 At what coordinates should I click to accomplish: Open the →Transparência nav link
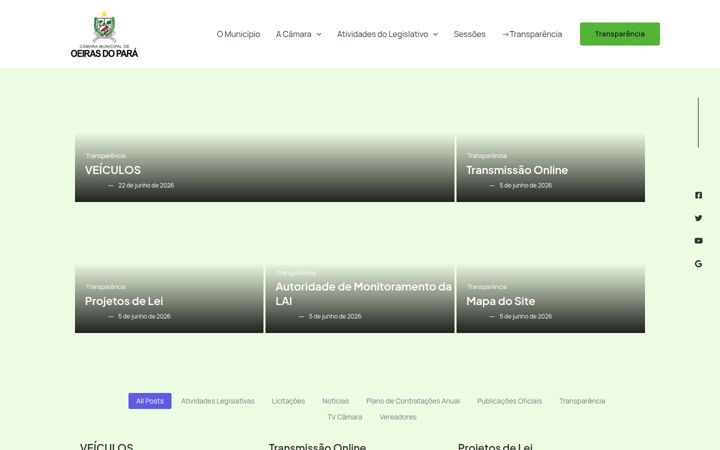click(532, 34)
